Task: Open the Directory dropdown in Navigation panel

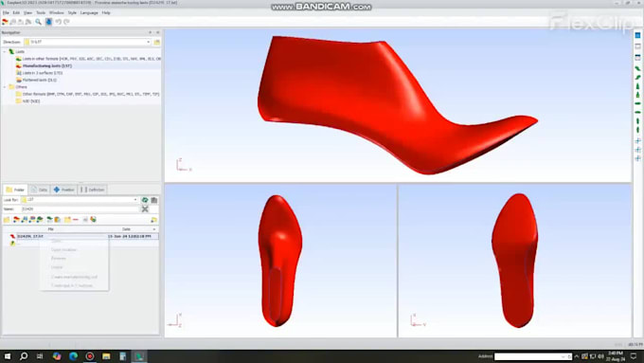Action: click(149, 42)
